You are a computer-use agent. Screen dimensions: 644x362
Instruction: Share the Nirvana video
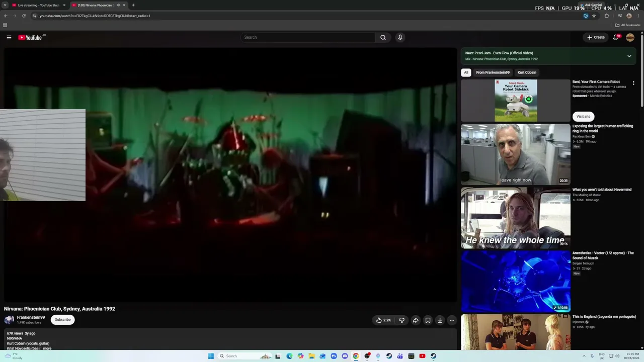coord(416,320)
